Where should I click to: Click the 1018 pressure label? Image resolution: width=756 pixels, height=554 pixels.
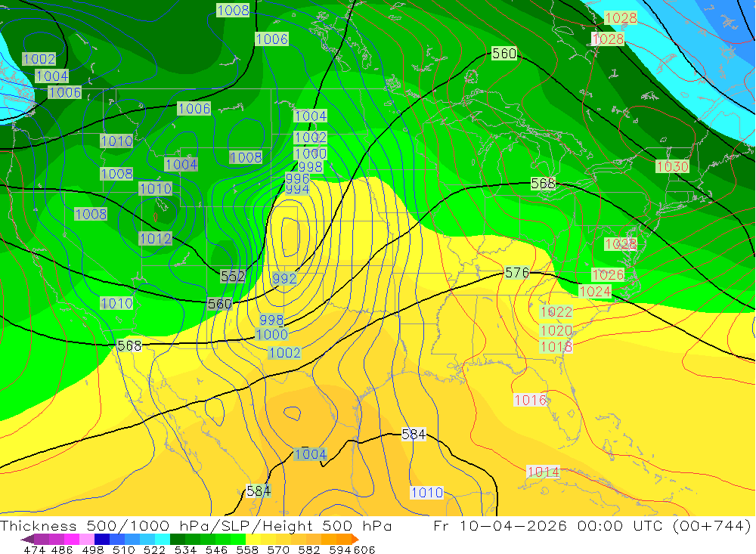556,347
